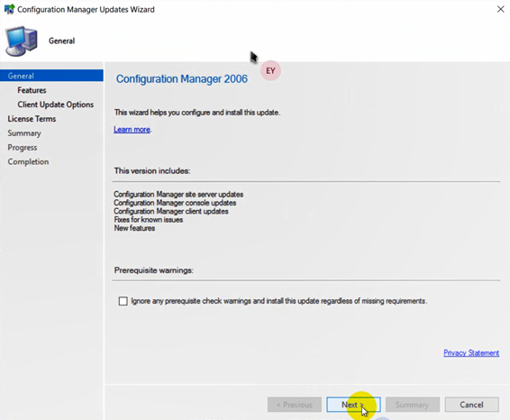This screenshot has height=420, width=510.
Task: Click the Configuration Manager title bar icon
Action: pos(9,9)
